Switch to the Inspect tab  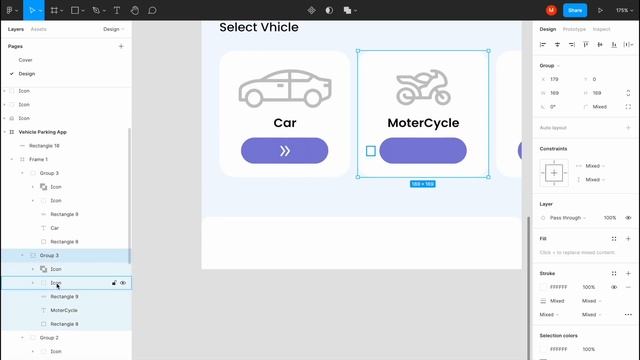click(601, 29)
